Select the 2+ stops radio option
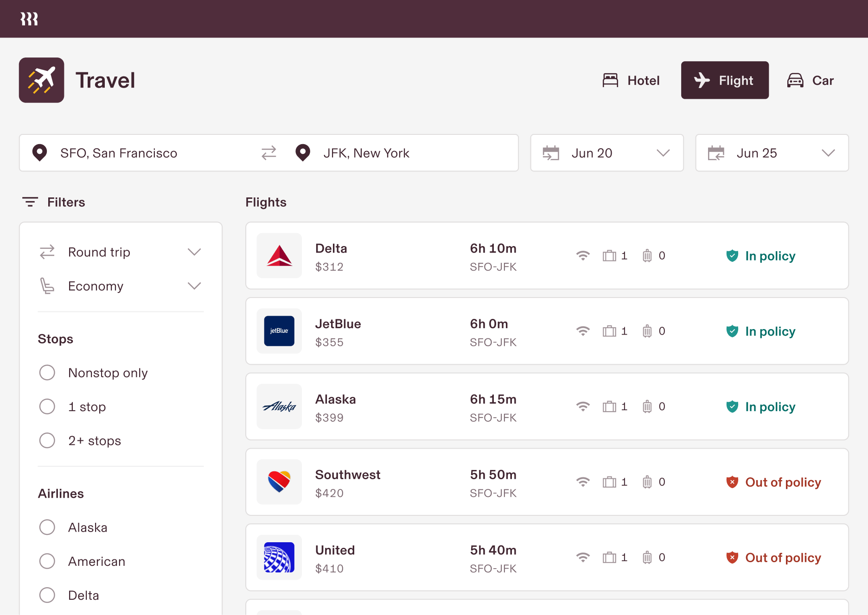868x615 pixels. coord(47,440)
